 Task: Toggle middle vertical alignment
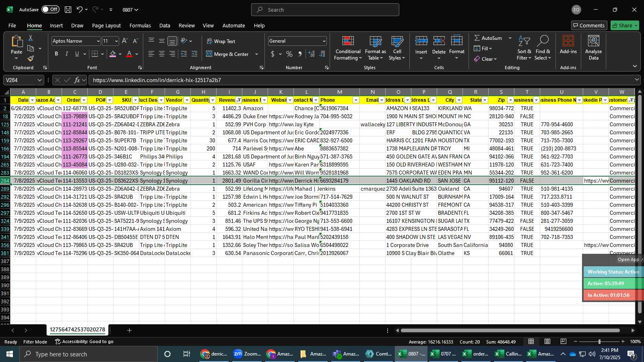(x=162, y=41)
